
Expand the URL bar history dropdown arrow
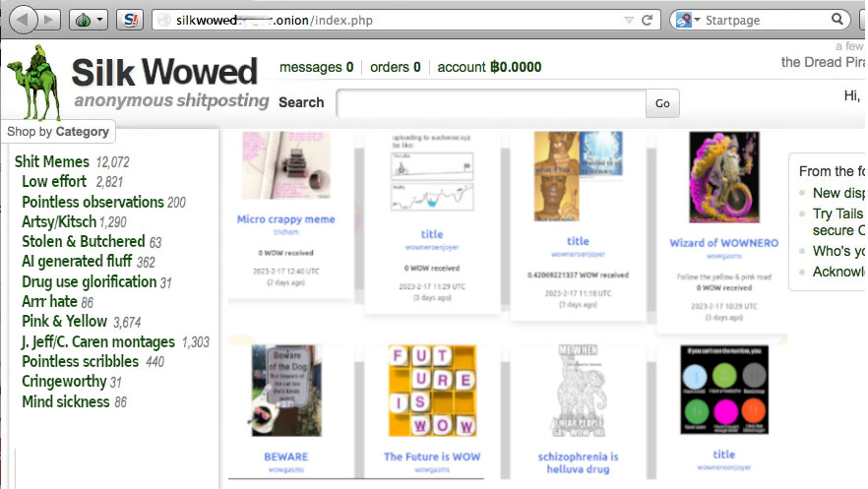pyautogui.click(x=629, y=21)
